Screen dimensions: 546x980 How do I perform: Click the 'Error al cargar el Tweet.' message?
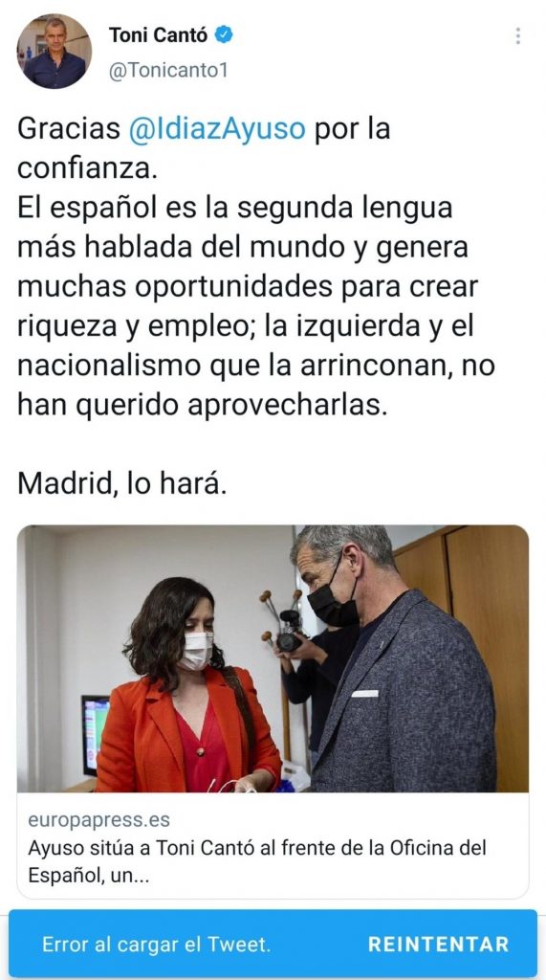(156, 944)
